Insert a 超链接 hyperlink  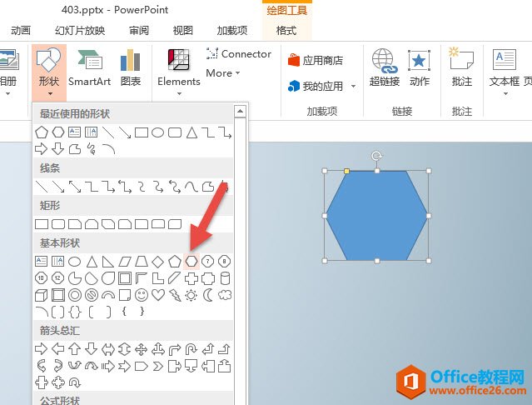tap(384, 67)
